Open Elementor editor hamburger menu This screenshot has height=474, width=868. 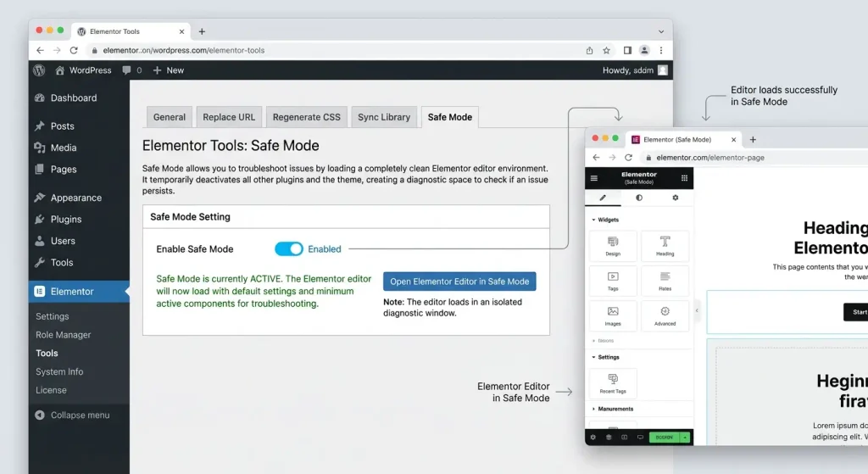[x=594, y=178]
